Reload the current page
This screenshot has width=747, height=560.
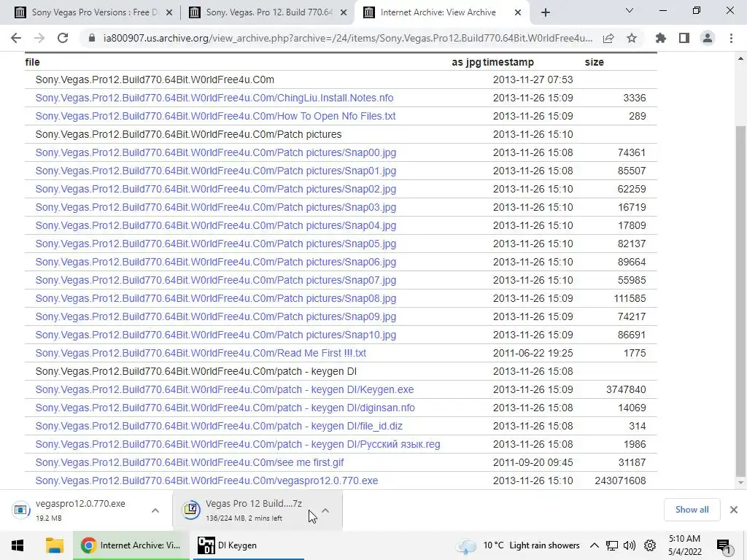pos(63,38)
